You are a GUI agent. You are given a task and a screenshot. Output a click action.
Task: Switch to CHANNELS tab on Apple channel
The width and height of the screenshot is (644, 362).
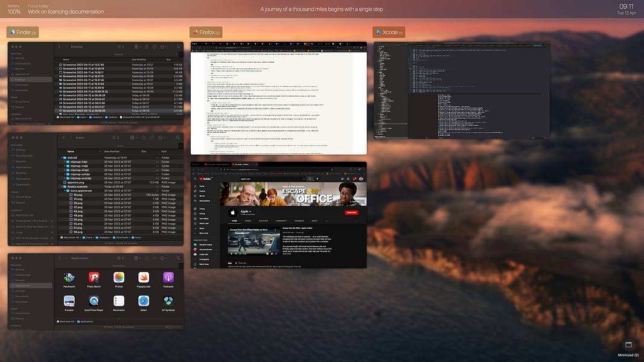coord(299,221)
